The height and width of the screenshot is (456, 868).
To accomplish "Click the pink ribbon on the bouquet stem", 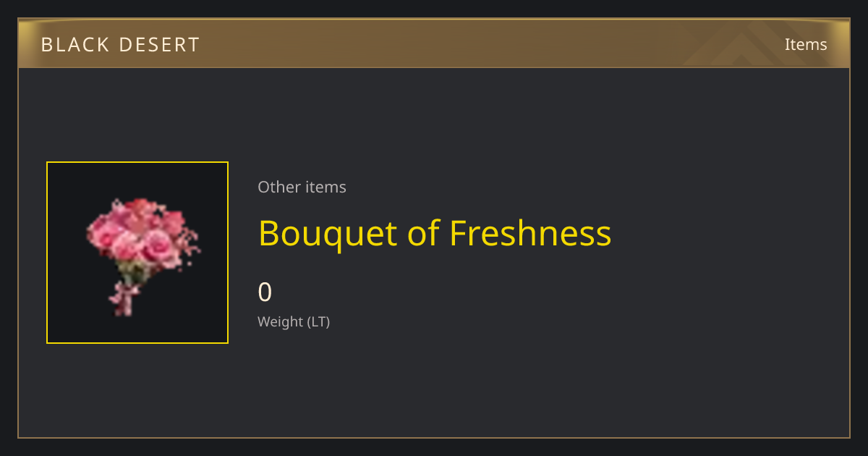I will tap(124, 297).
